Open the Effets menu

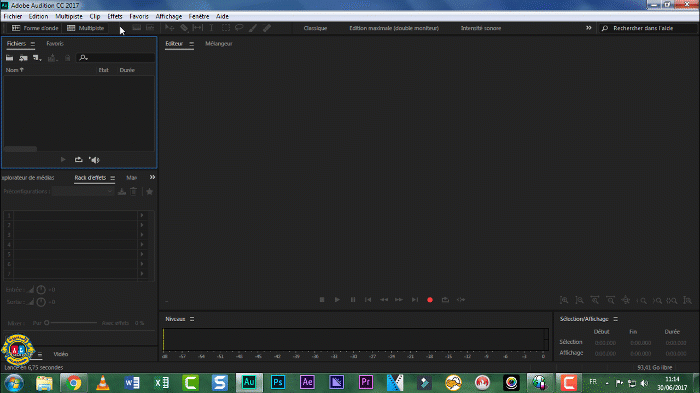(x=115, y=17)
